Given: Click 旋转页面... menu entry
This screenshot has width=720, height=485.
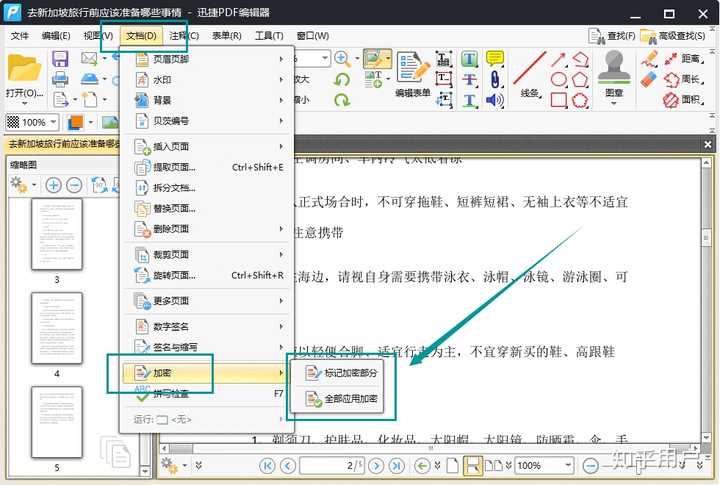Looking at the screenshot, I should pos(207,275).
